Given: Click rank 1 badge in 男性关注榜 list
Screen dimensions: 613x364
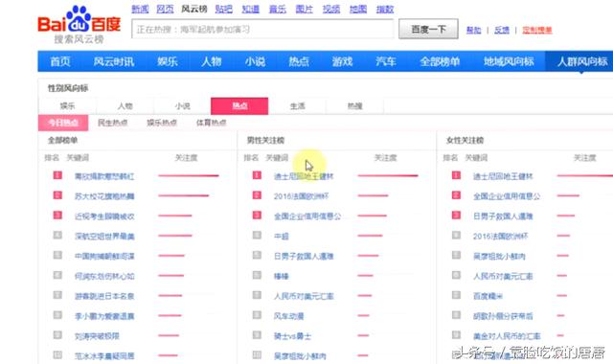Looking at the screenshot, I should (x=257, y=175).
